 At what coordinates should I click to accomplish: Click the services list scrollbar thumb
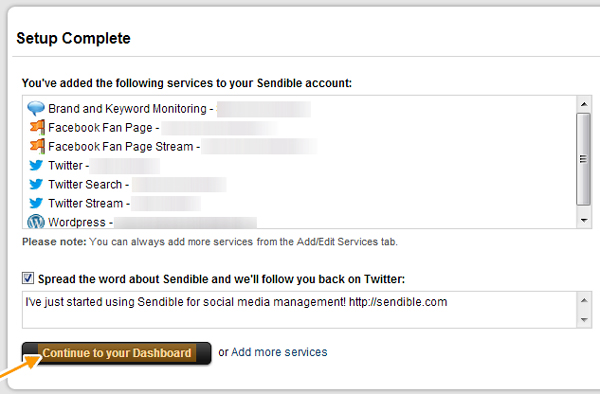tap(584, 159)
